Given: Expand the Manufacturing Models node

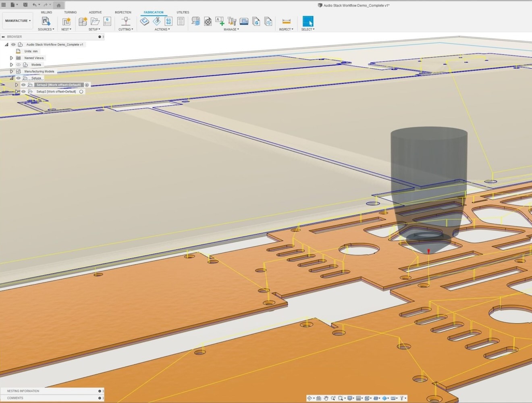Looking at the screenshot, I should 11,71.
